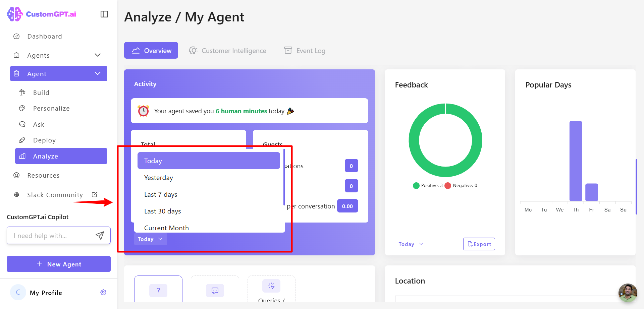Choose Today in the date range list
This screenshot has width=644, height=309.
(209, 161)
